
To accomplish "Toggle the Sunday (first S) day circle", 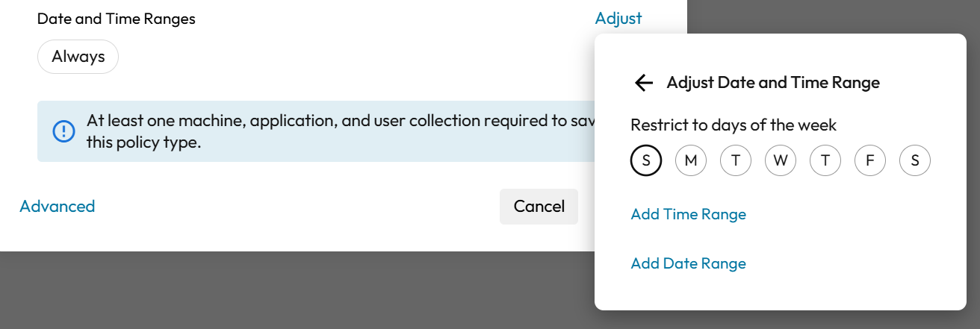I will 646,160.
